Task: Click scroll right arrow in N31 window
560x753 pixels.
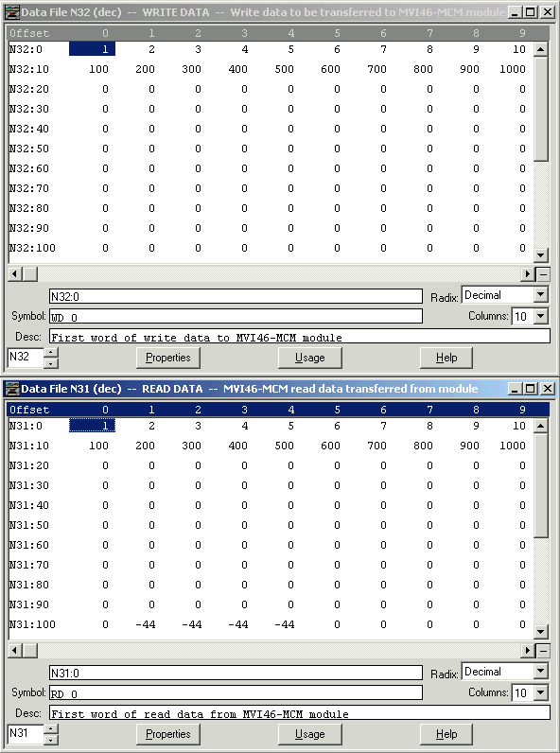Action: (x=528, y=651)
